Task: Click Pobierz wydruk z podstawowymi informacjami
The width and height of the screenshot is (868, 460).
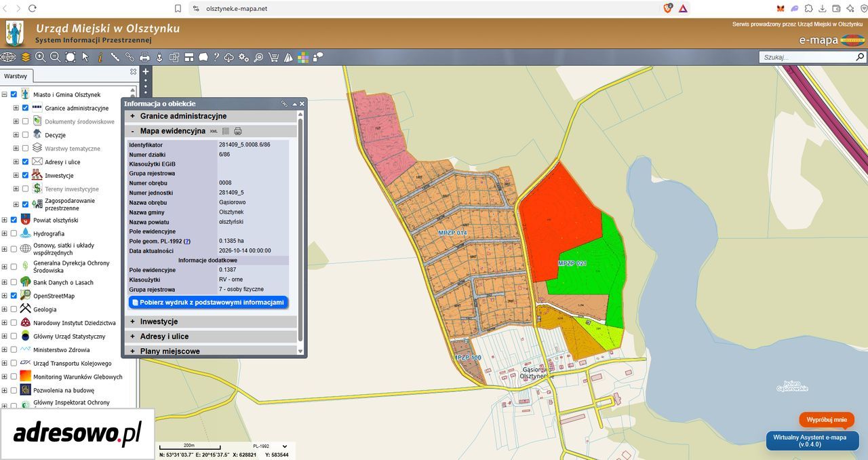Action: (208, 303)
